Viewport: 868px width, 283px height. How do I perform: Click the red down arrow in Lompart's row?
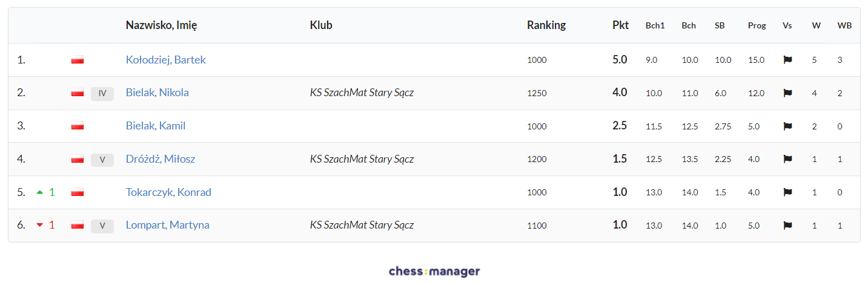coord(40,226)
